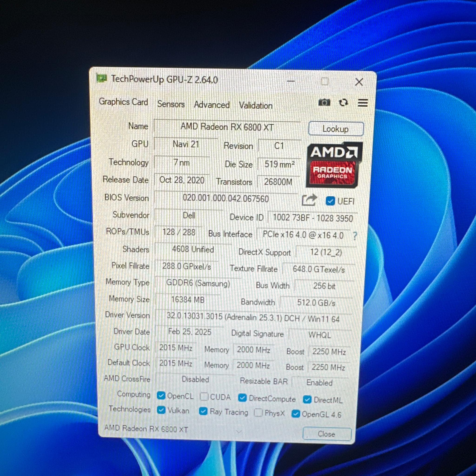The image size is (476, 476).
Task: Toggle the DirectML checkbox
Action: (x=307, y=399)
